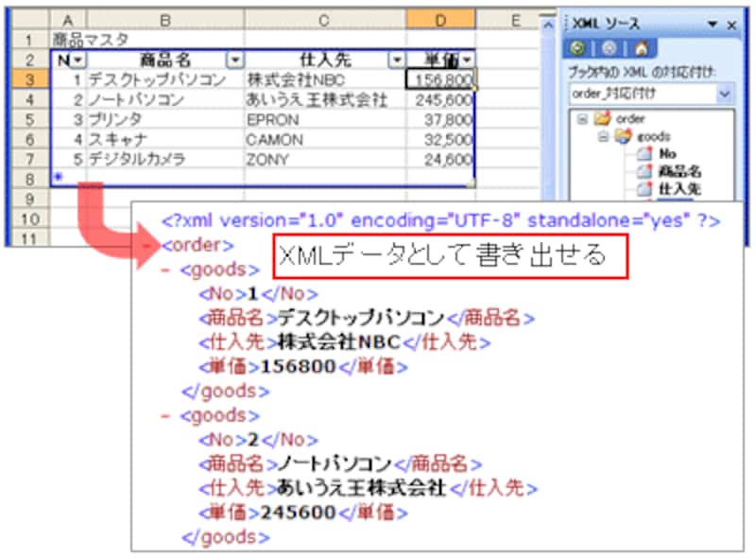
Task: Click the EPRON cell
Action: coord(324,119)
